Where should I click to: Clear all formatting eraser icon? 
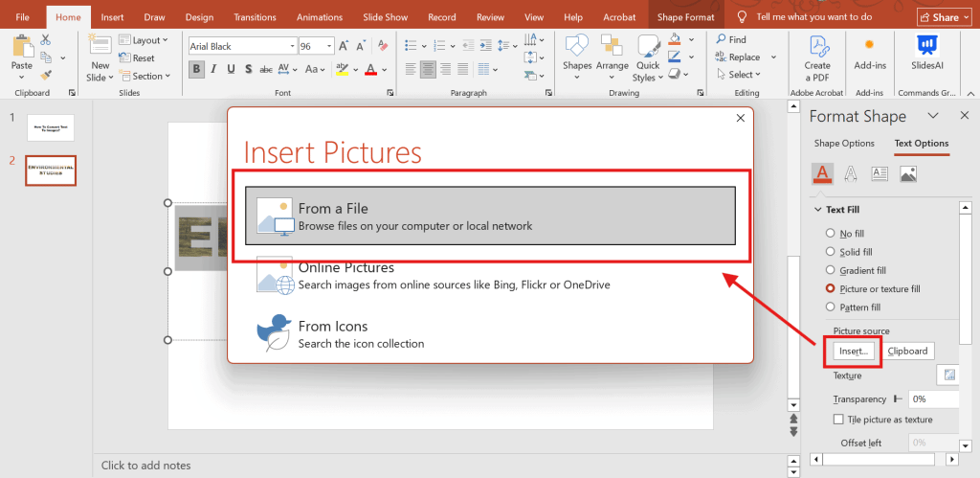tap(383, 46)
